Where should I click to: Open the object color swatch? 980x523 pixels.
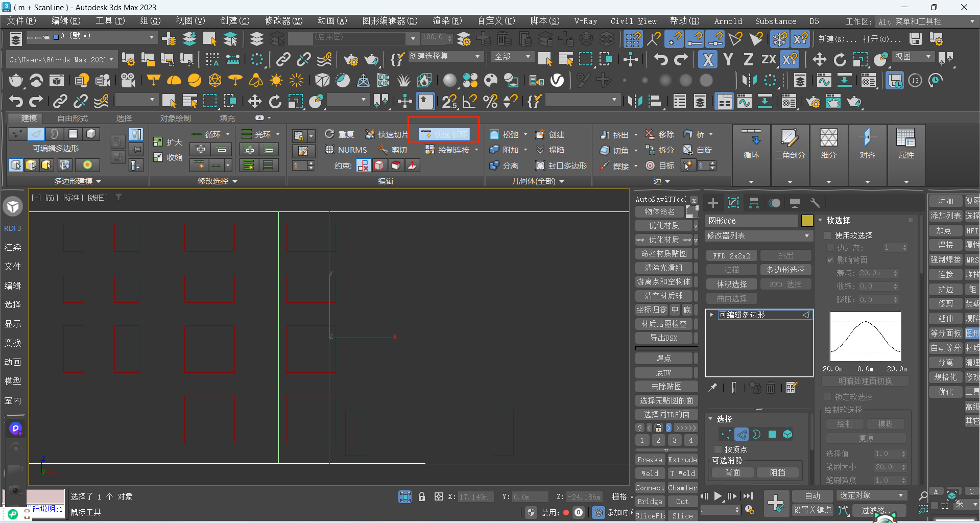(807, 221)
